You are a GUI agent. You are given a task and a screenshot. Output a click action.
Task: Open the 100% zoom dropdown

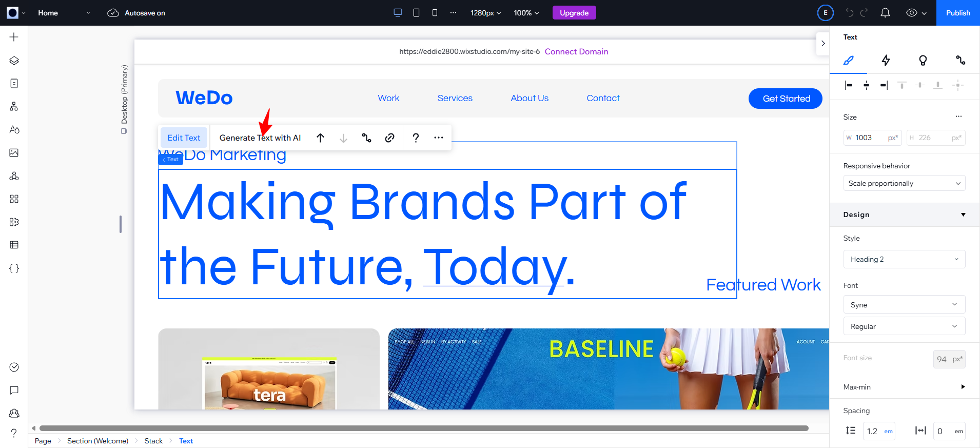tap(526, 13)
